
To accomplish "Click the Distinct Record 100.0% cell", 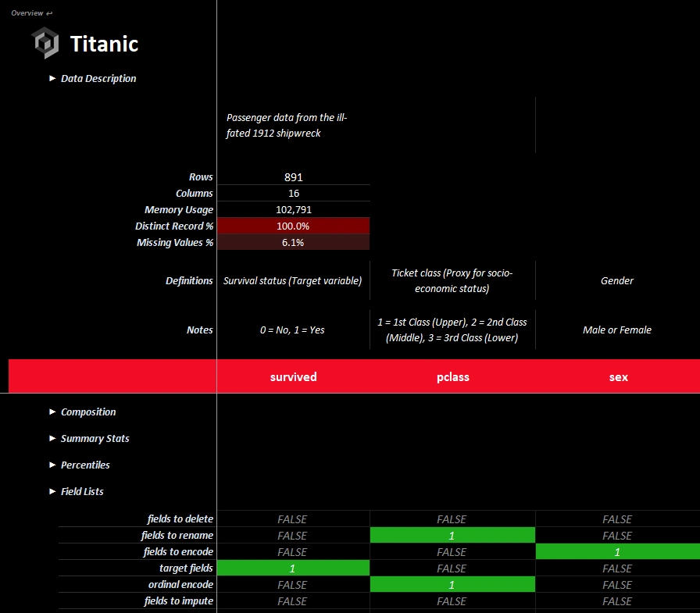I will [x=293, y=226].
